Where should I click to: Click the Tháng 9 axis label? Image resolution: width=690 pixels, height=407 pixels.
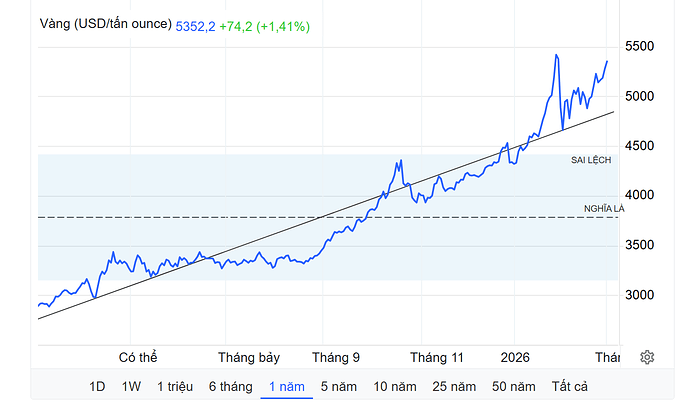[x=335, y=357]
